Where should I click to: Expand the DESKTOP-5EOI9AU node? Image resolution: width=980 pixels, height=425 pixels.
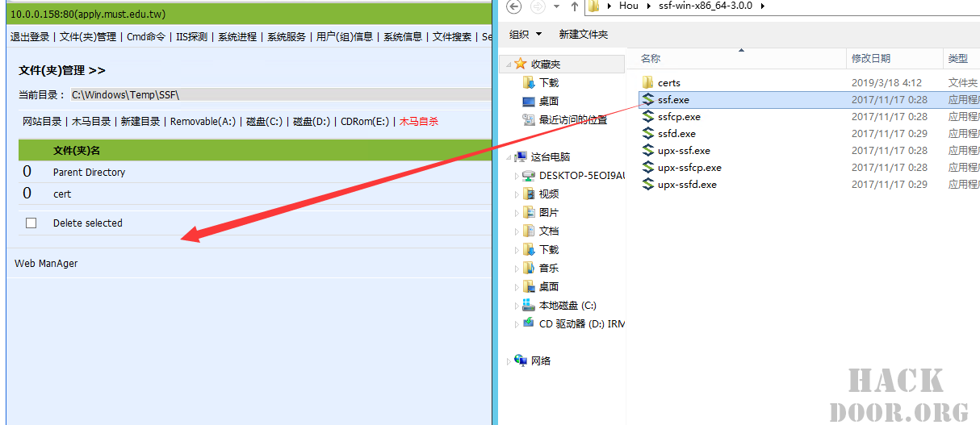(517, 176)
